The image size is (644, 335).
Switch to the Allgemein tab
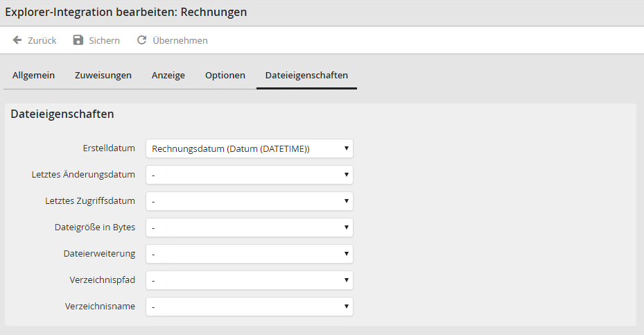pyautogui.click(x=33, y=76)
